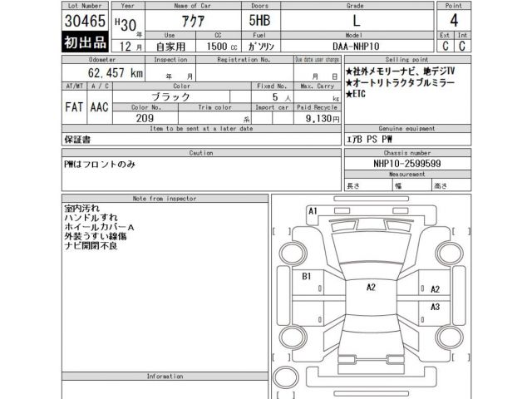Screen dimensions: 532x399
Task: Click the color number 209
Action: (145, 118)
